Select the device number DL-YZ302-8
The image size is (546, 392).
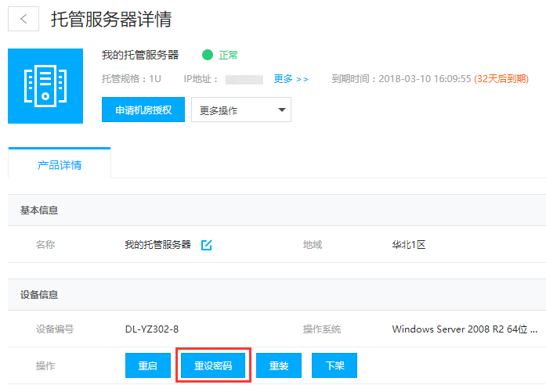tap(157, 329)
